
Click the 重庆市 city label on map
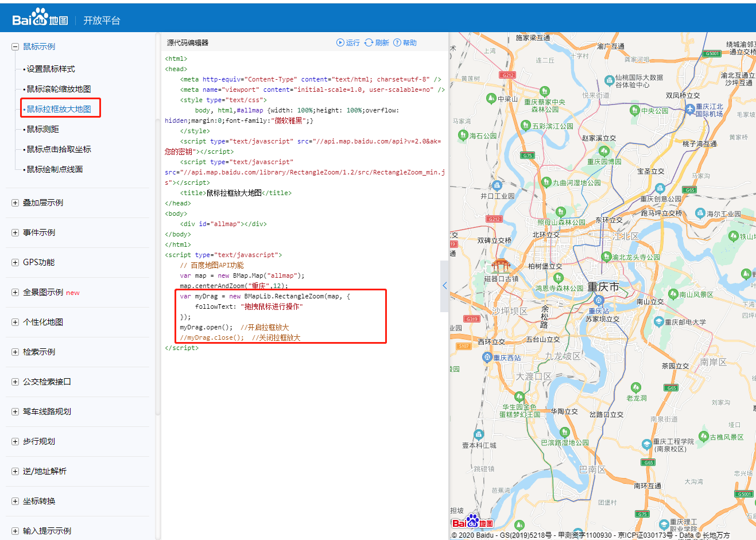click(603, 286)
